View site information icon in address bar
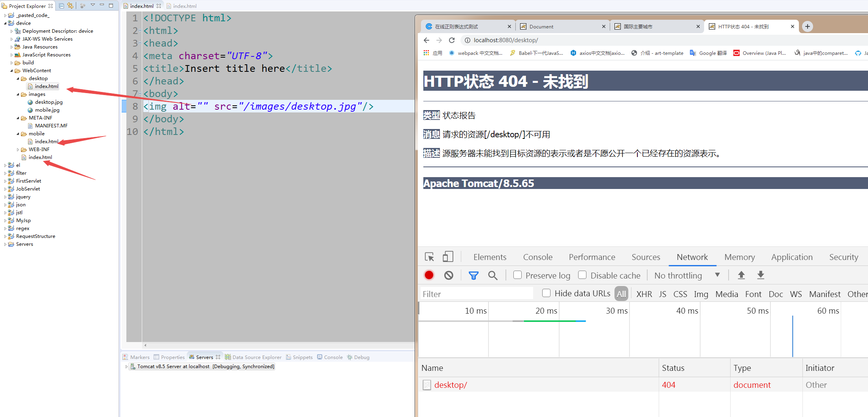This screenshot has width=868, height=417. [467, 40]
